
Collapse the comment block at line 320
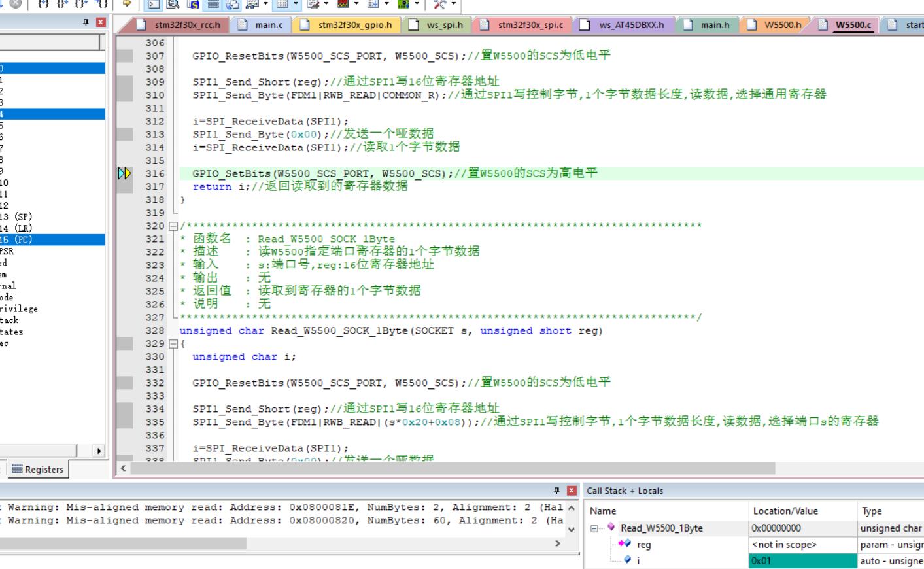[173, 226]
